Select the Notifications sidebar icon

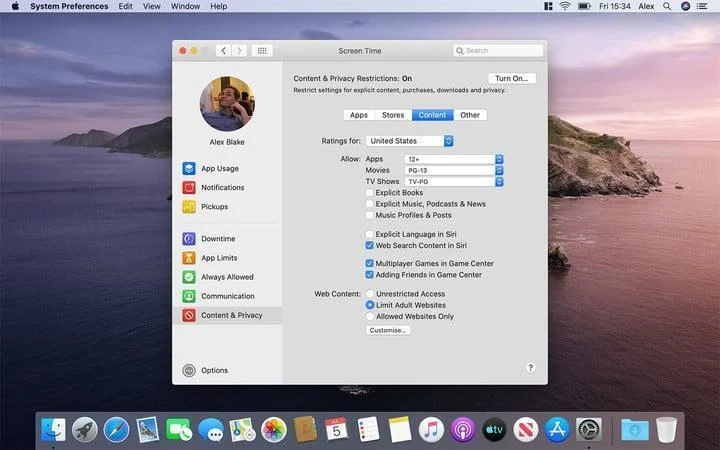189,188
